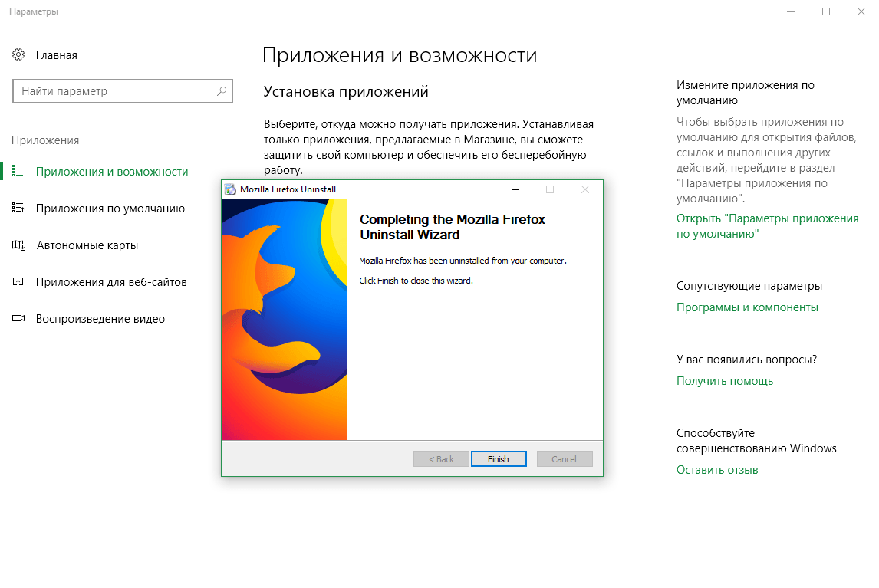Open Приложения по умолчанию section
This screenshot has width=879, height=588.
click(x=110, y=209)
